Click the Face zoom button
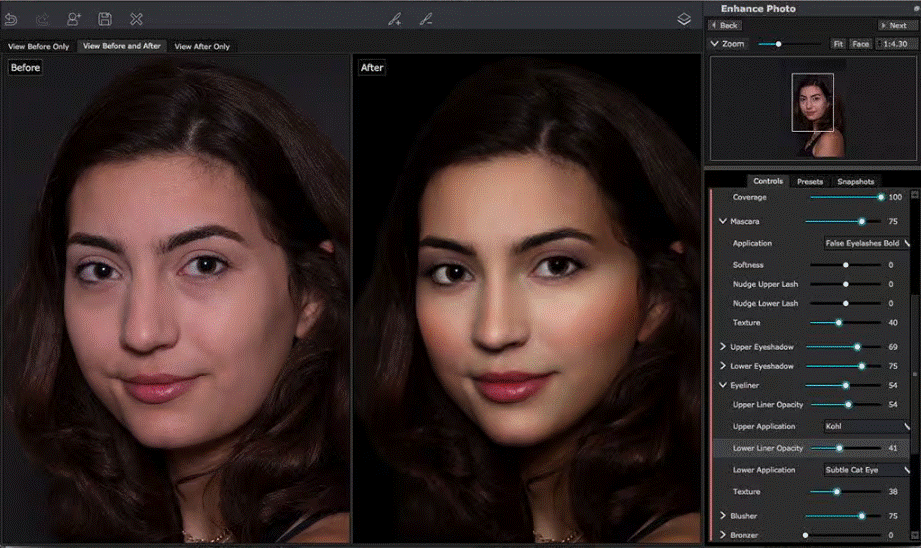Image resolution: width=921 pixels, height=548 pixels. (861, 44)
